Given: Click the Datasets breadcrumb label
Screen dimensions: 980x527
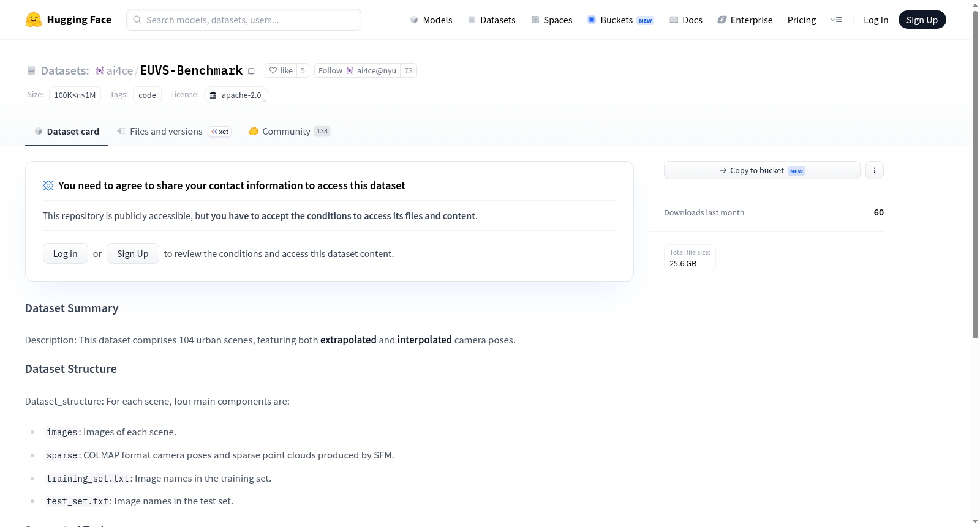Looking at the screenshot, I should pos(65,70).
